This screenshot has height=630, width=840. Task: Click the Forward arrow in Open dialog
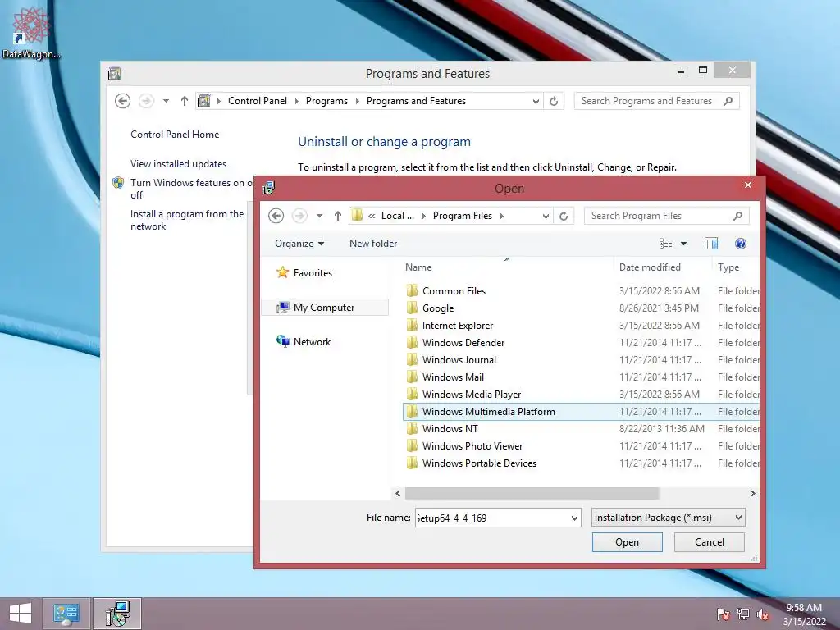pos(299,216)
